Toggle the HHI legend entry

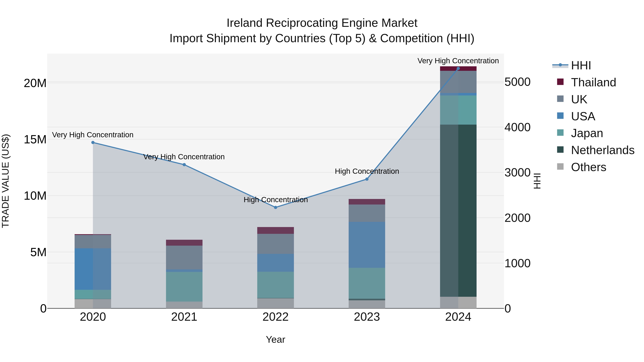click(572, 65)
